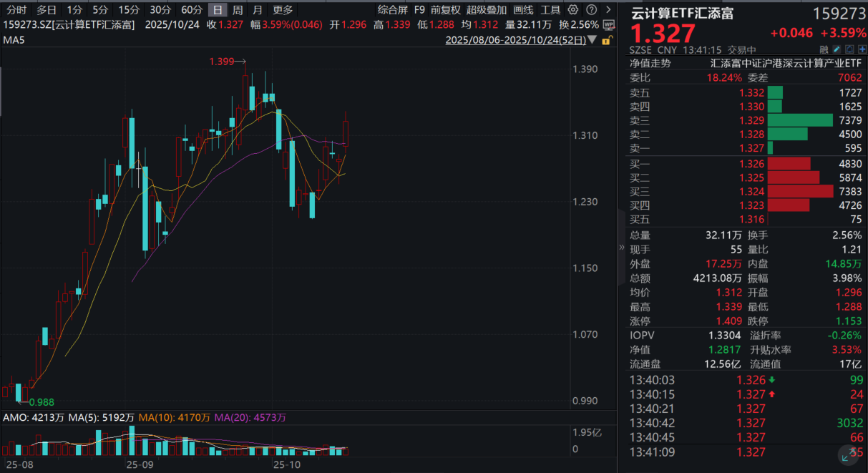Click the WP monitor icon
This screenshot has width=868, height=473.
pos(608,24)
